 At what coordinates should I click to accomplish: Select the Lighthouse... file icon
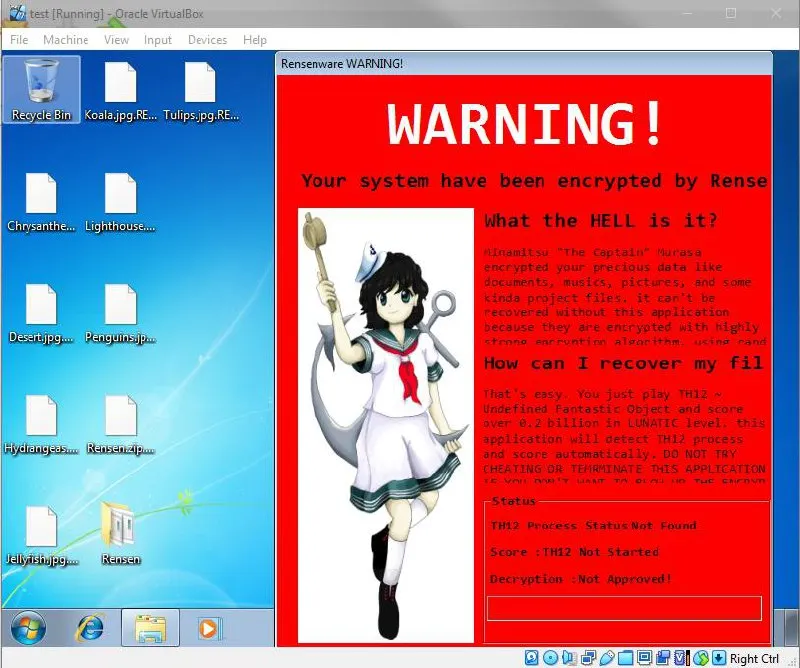click(120, 202)
